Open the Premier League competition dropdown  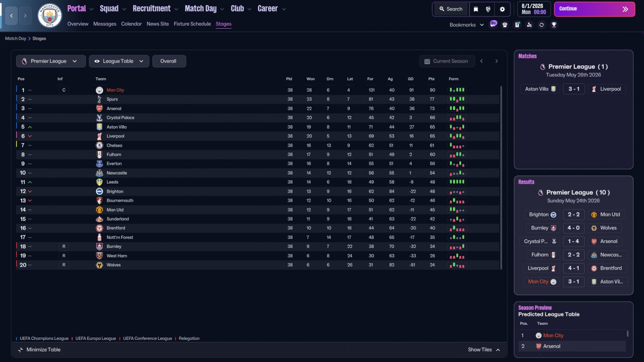[50, 61]
